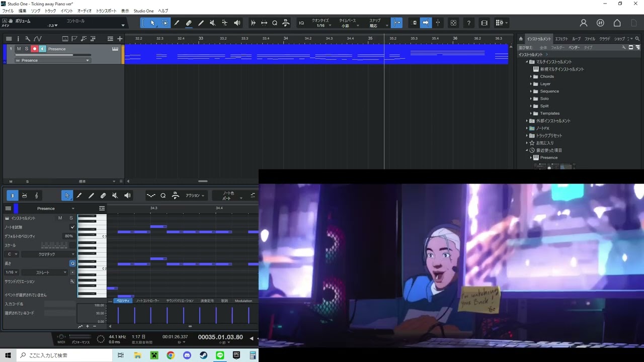The width and height of the screenshot is (644, 362).
Task: Open Presence instrument editor keyboard icon
Action: click(x=115, y=49)
